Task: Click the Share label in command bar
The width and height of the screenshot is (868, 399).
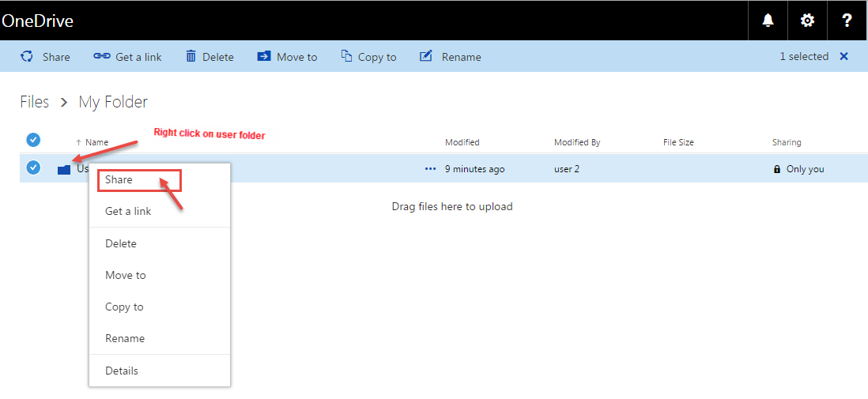Action: 56,57
